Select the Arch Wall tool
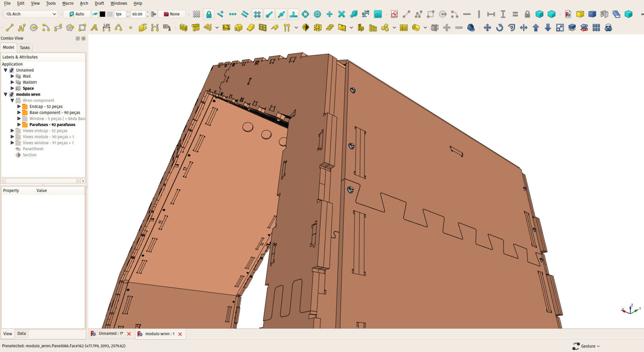The height and width of the screenshot is (352, 644). point(183,28)
